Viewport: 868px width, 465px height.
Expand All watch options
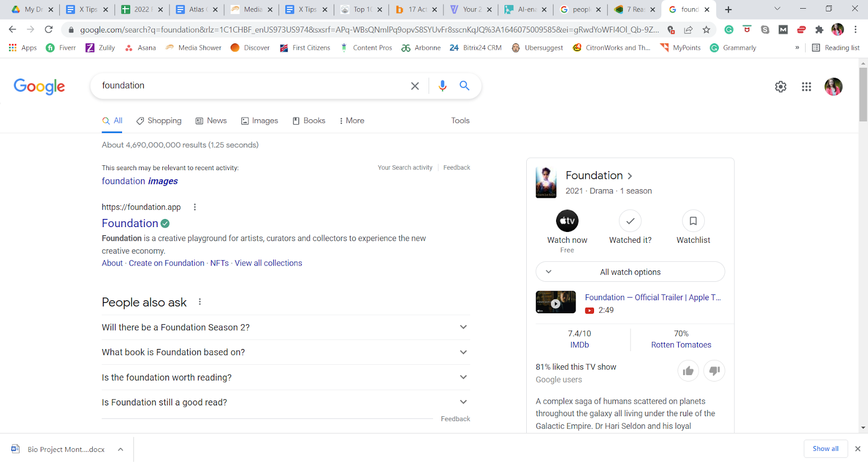click(630, 272)
